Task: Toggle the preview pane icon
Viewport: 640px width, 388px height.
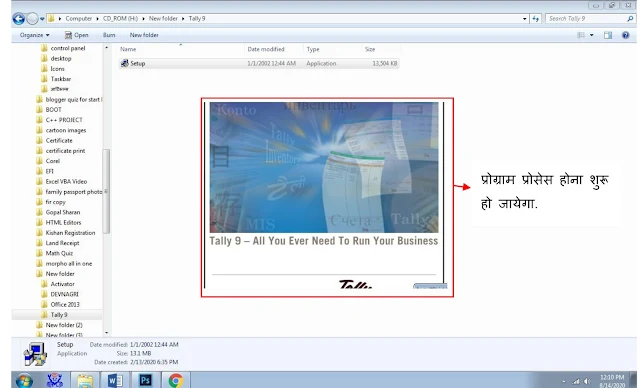Action: (608, 35)
